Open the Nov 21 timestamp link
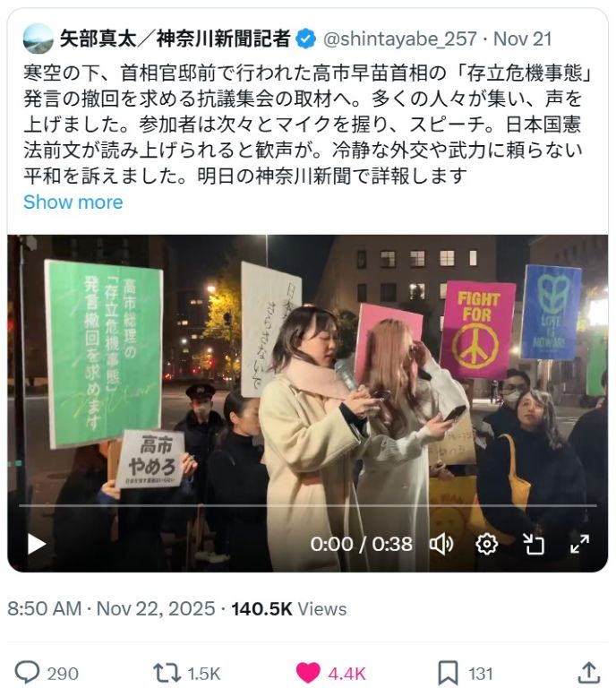616x697 pixels. pos(522,39)
